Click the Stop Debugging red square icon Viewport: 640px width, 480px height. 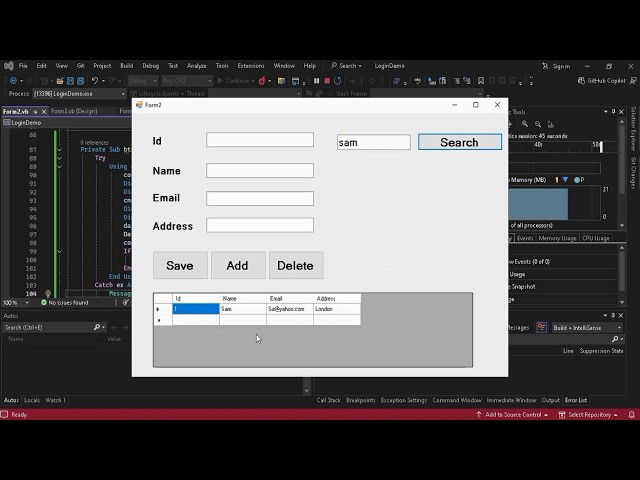[327, 81]
